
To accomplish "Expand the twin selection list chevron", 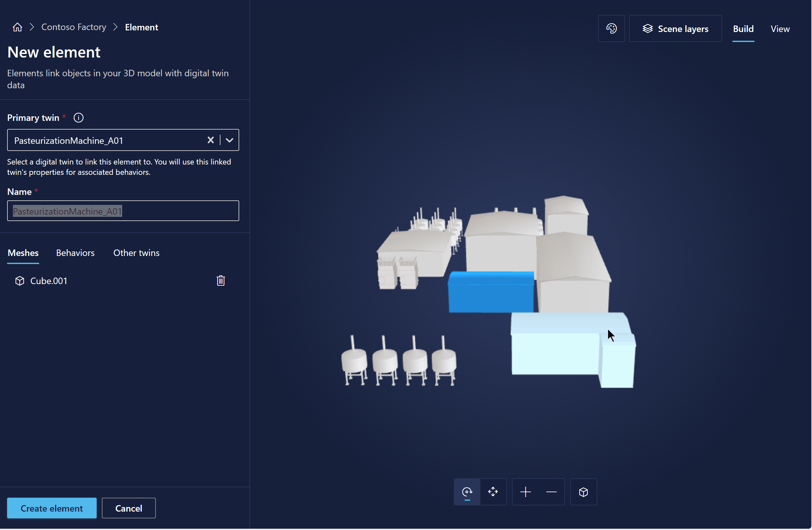I will pos(229,140).
